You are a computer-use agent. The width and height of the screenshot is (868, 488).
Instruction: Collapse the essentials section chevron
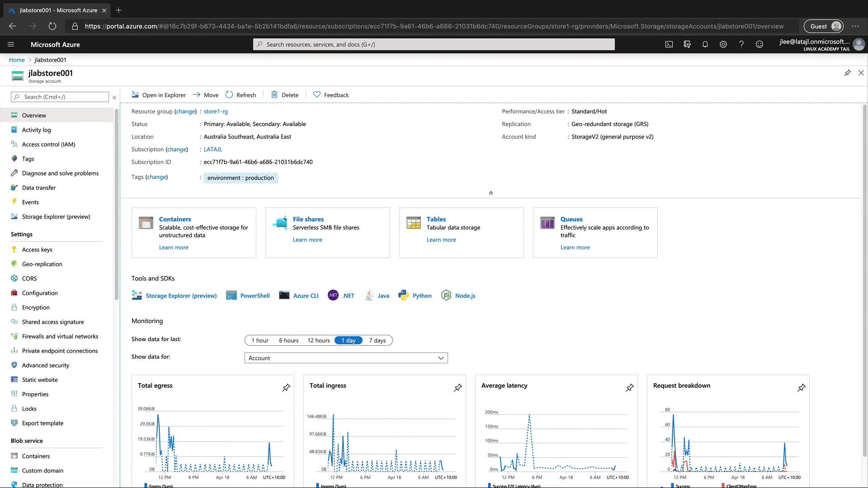click(x=491, y=193)
